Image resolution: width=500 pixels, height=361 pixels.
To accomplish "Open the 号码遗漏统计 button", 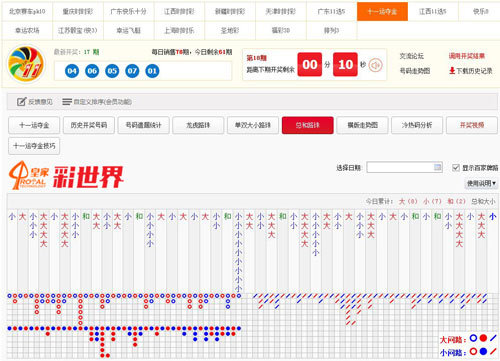I will point(144,125).
